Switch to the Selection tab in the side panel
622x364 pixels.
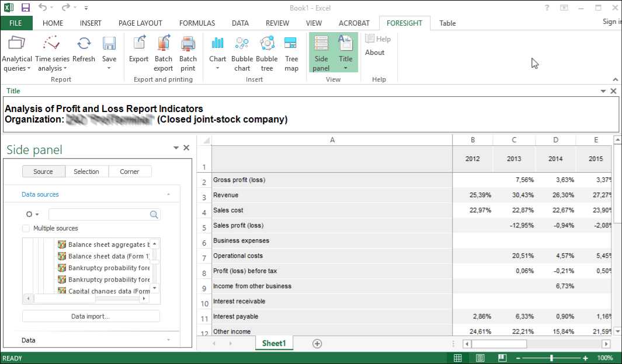pyautogui.click(x=86, y=171)
